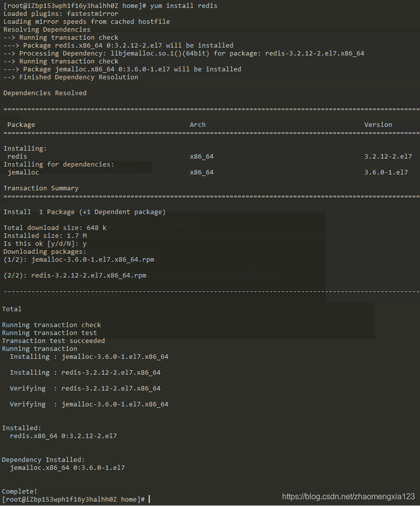Click the 'Resolving Dependencies' line
Viewport: 420px width, 506px height.
[47, 30]
